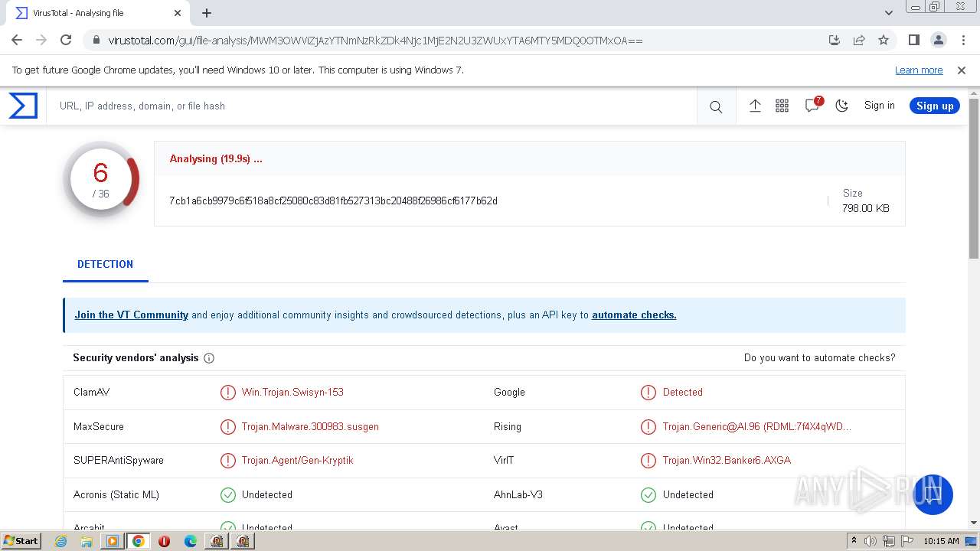
Task: Select the Trojan.Generic@AI.96 Rising result
Action: 757,426
